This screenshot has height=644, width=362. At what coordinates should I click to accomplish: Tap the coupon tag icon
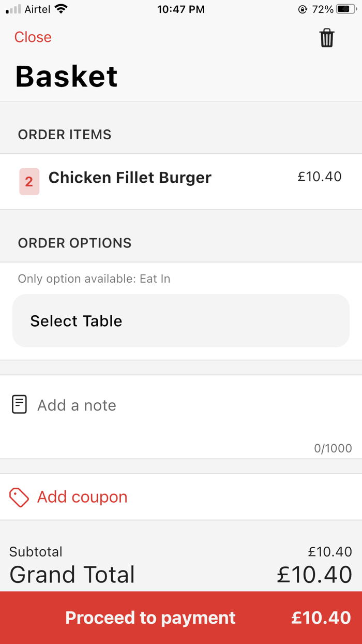coord(19,497)
